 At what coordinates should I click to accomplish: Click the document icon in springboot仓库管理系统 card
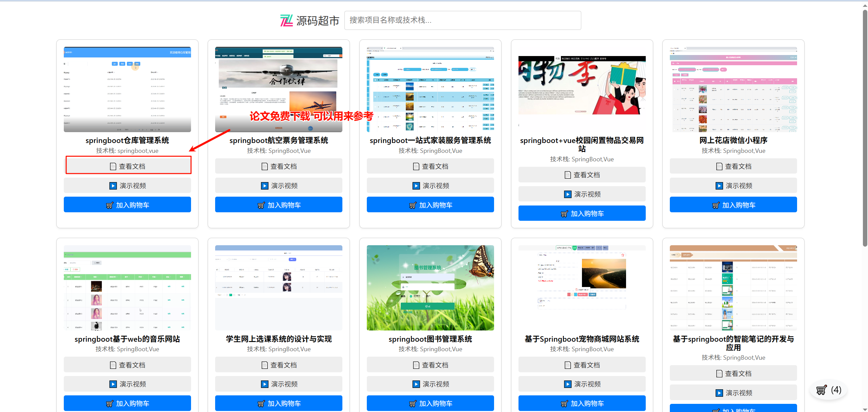click(x=113, y=166)
